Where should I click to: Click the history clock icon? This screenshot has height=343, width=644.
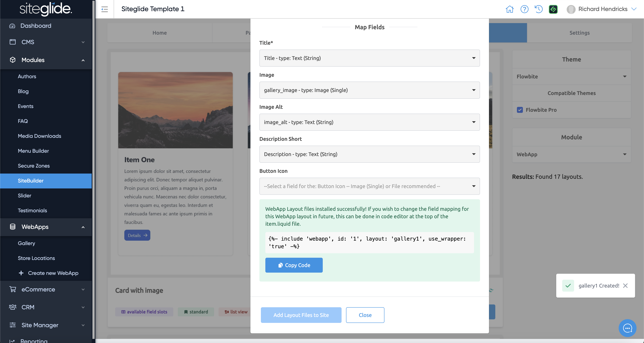[539, 9]
